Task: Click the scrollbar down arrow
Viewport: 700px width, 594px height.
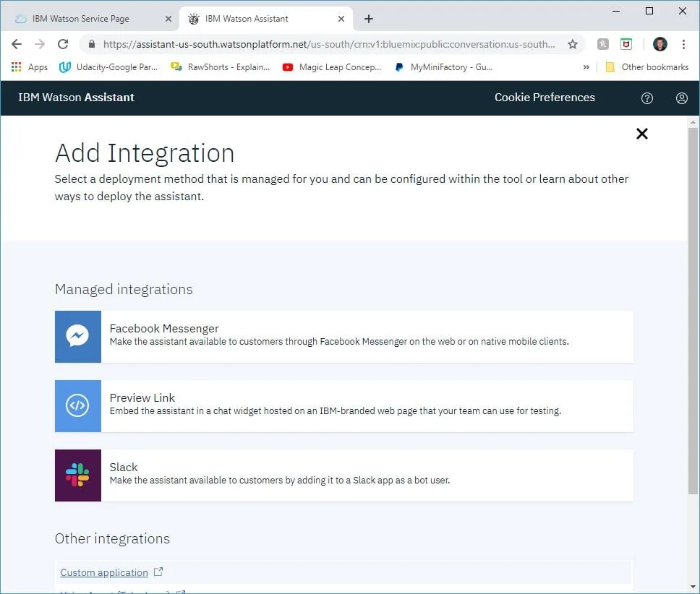Action: tap(693, 587)
